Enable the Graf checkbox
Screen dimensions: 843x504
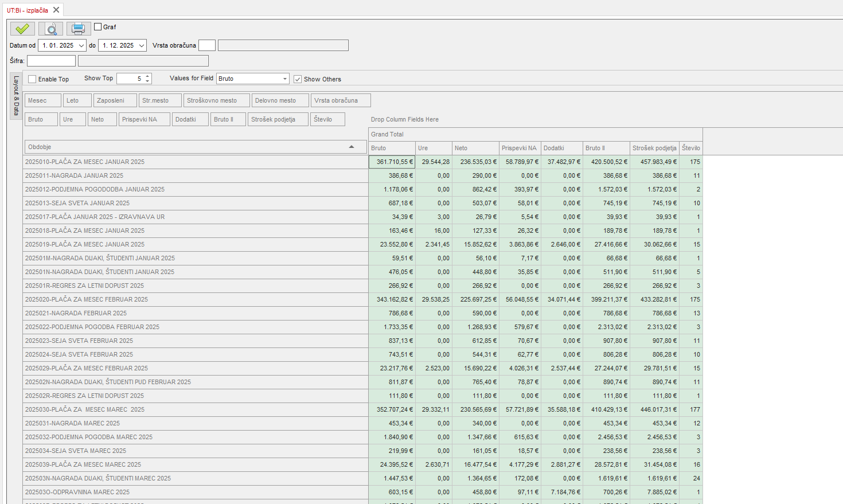coord(98,27)
